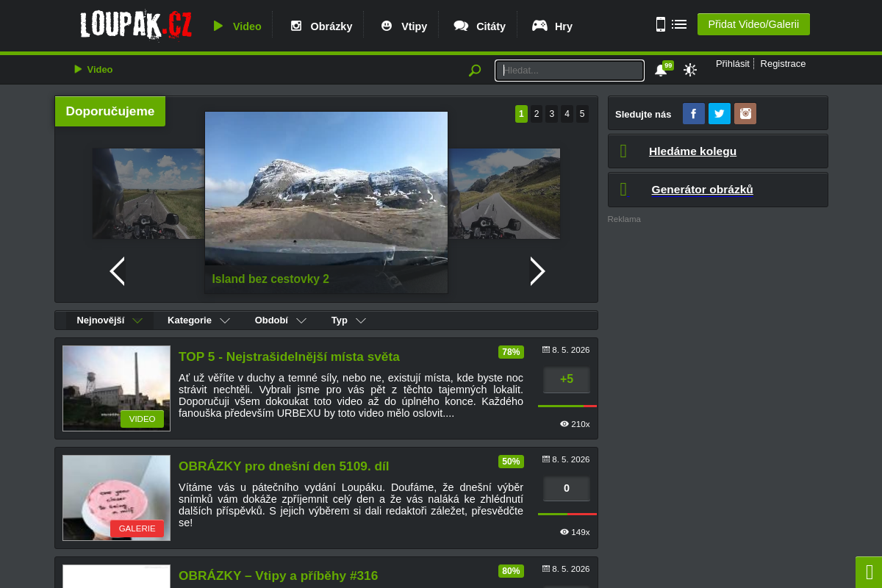Screen dimensions: 882x588
Task: Open Loupak Facebook page
Action: [694, 113]
